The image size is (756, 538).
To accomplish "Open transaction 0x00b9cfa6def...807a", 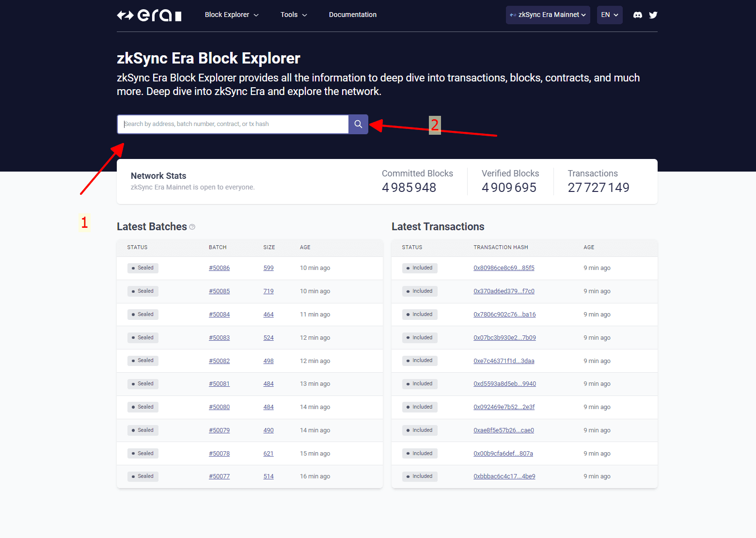I will 503,454.
